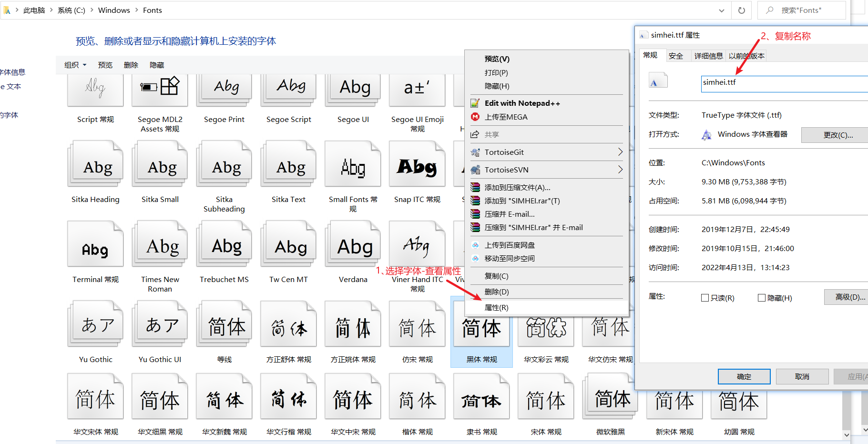Select the Sitka Small font icon
868x444 pixels.
(x=160, y=163)
